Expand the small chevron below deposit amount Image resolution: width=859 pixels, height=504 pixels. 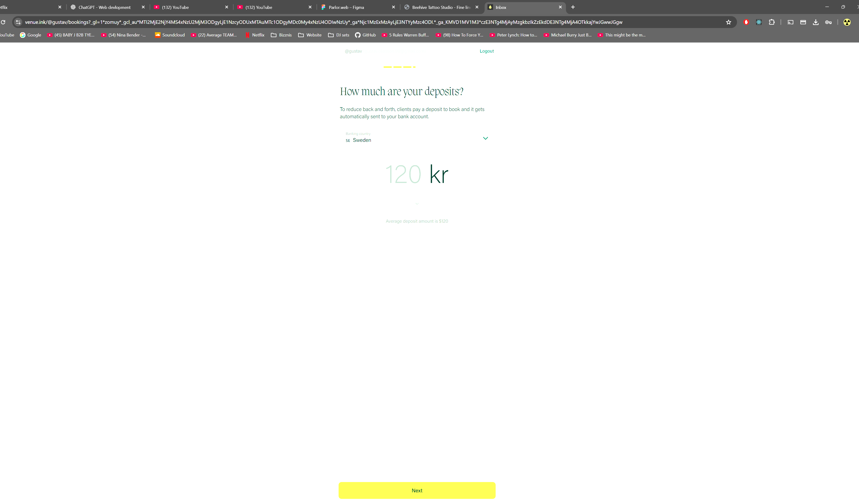pos(417,204)
